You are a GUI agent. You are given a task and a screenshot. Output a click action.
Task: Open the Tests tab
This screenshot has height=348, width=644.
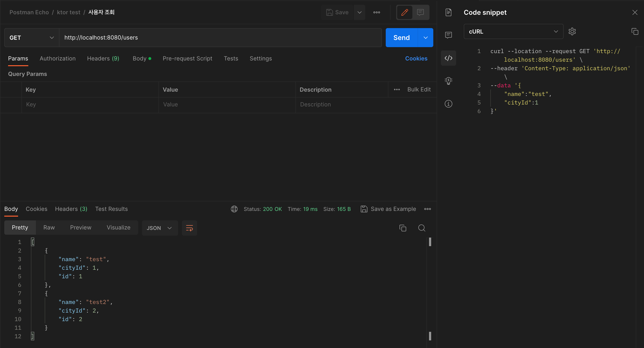click(x=231, y=59)
